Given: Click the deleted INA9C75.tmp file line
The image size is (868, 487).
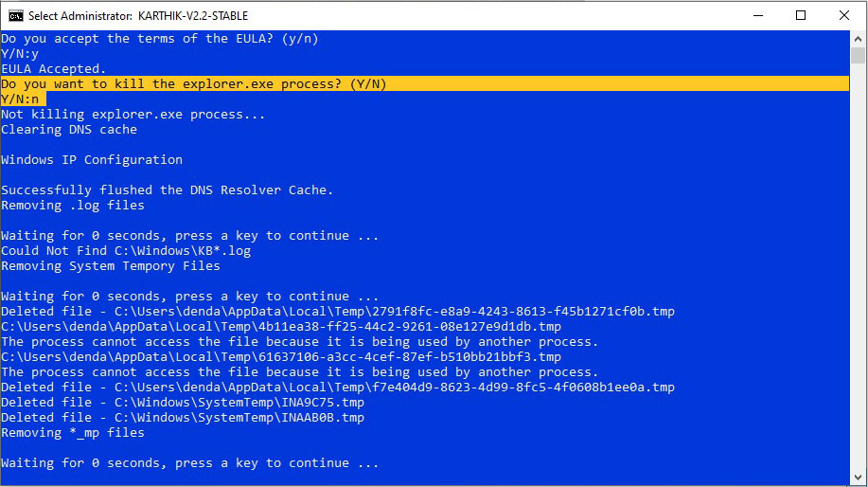Looking at the screenshot, I should click(183, 403).
